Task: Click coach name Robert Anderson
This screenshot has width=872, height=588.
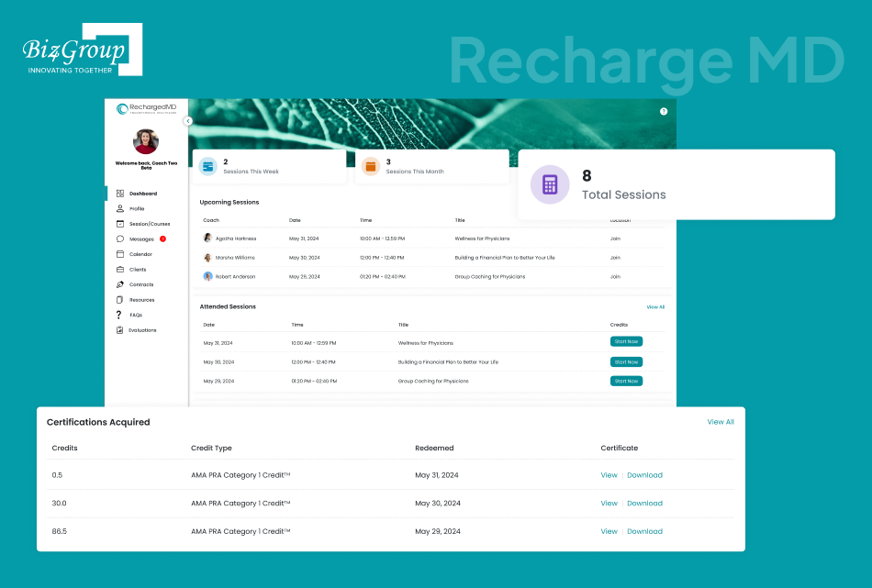Action: 235,276
